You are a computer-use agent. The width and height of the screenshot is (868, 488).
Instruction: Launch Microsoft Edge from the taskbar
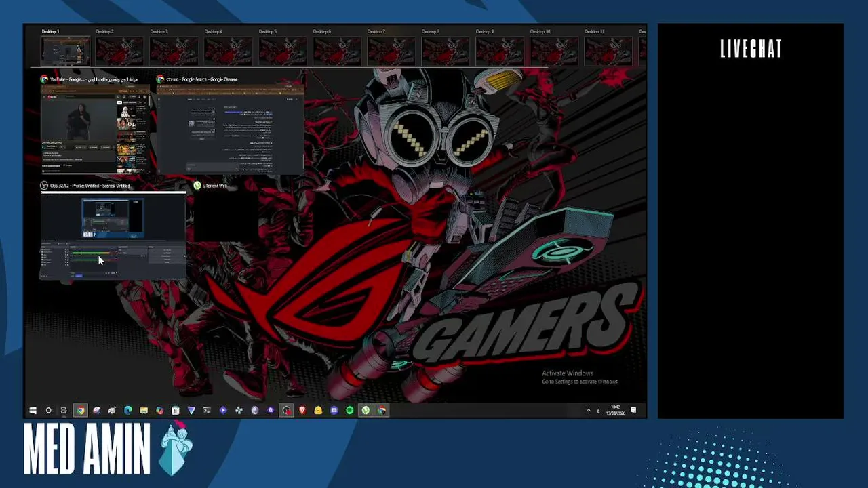[x=127, y=410]
